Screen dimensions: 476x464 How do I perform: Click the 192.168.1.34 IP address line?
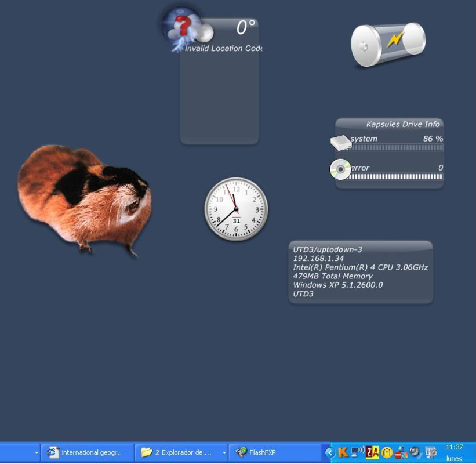click(x=318, y=259)
